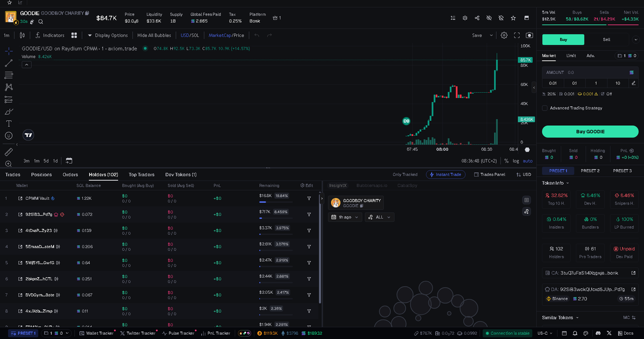
Task: Select the long position forecasting tool
Action: [9, 99]
